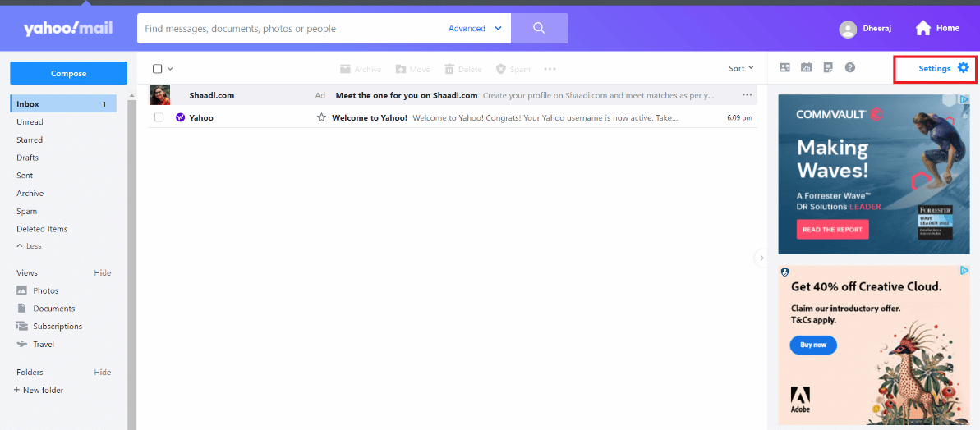980x430 pixels.
Task: Create a New folder
Action: click(x=39, y=390)
